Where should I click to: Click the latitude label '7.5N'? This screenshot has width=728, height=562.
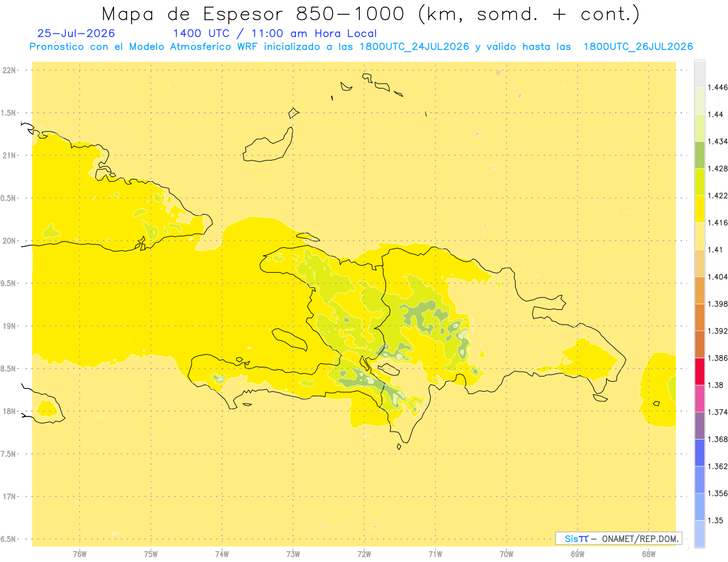click(x=9, y=454)
